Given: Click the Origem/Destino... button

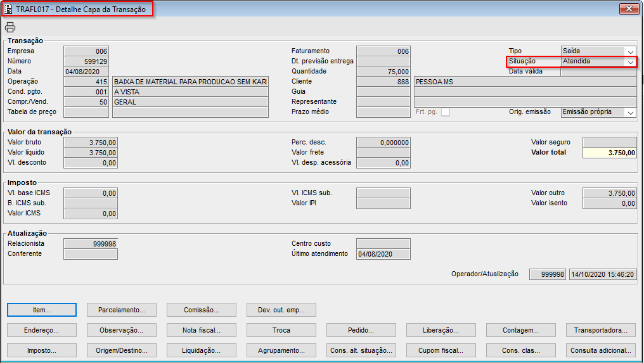Looking at the screenshot, I should pyautogui.click(x=122, y=350).
